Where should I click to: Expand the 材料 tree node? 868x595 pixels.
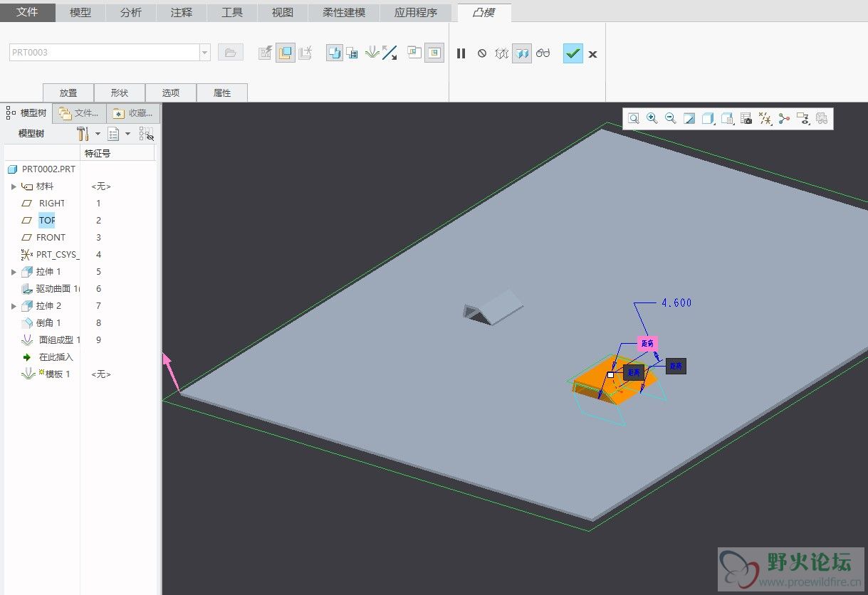(14, 186)
